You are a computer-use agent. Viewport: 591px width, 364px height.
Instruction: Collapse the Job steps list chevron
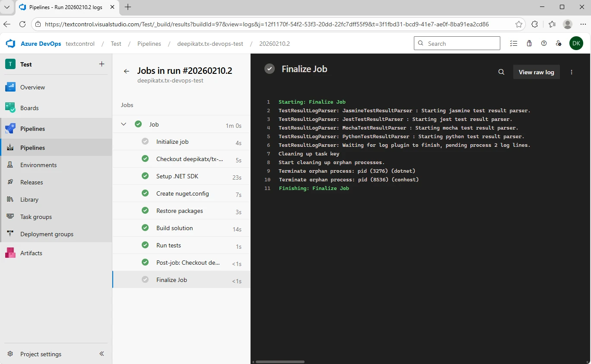click(124, 124)
